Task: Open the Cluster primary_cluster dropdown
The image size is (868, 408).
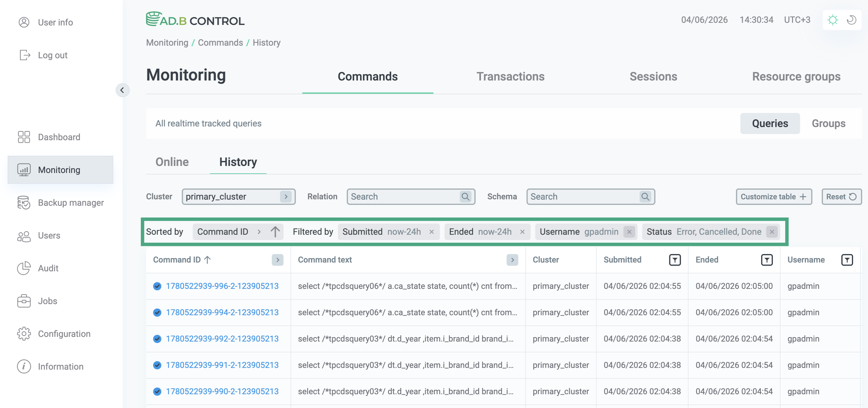Action: [x=239, y=196]
